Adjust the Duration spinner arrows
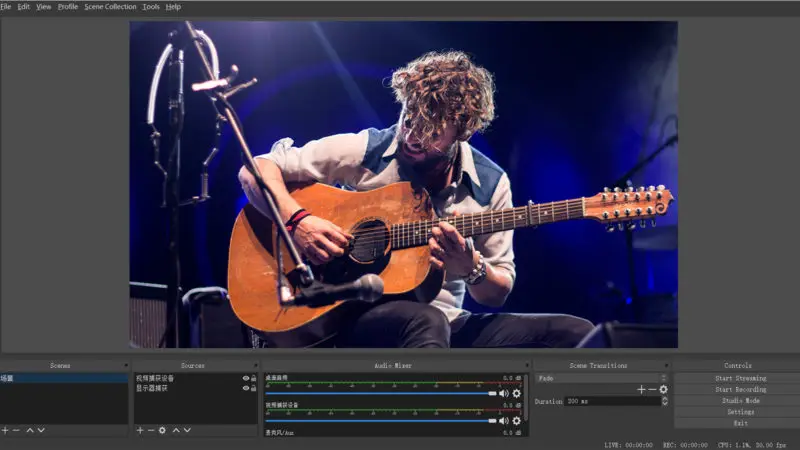800x450 pixels. (x=665, y=401)
